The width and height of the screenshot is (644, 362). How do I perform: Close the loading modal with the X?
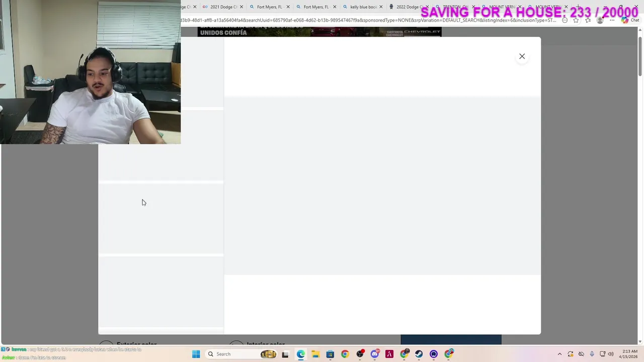pyautogui.click(x=522, y=56)
